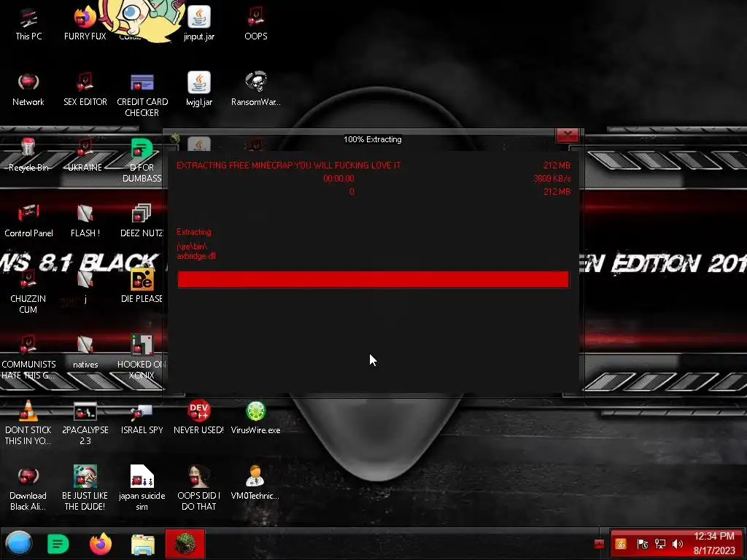Open the RansomWar skull icon
Viewport: 747px width, 560px height.
tap(255, 90)
